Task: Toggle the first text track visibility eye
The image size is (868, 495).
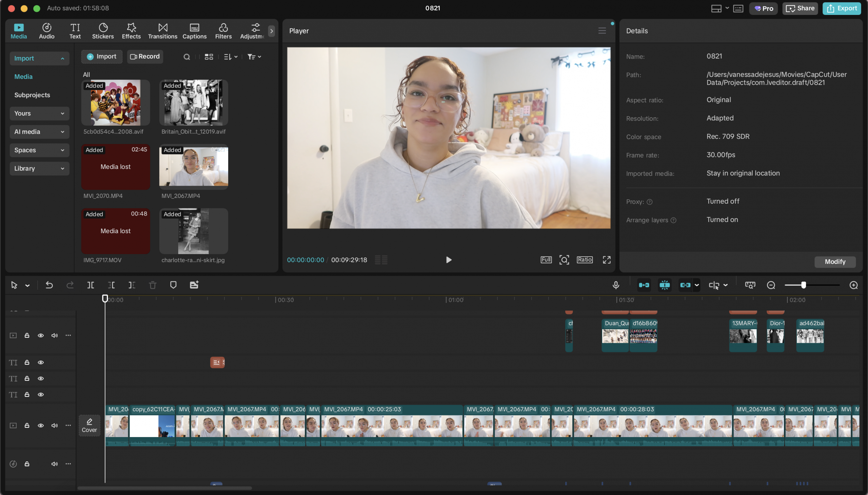Action: (x=40, y=363)
